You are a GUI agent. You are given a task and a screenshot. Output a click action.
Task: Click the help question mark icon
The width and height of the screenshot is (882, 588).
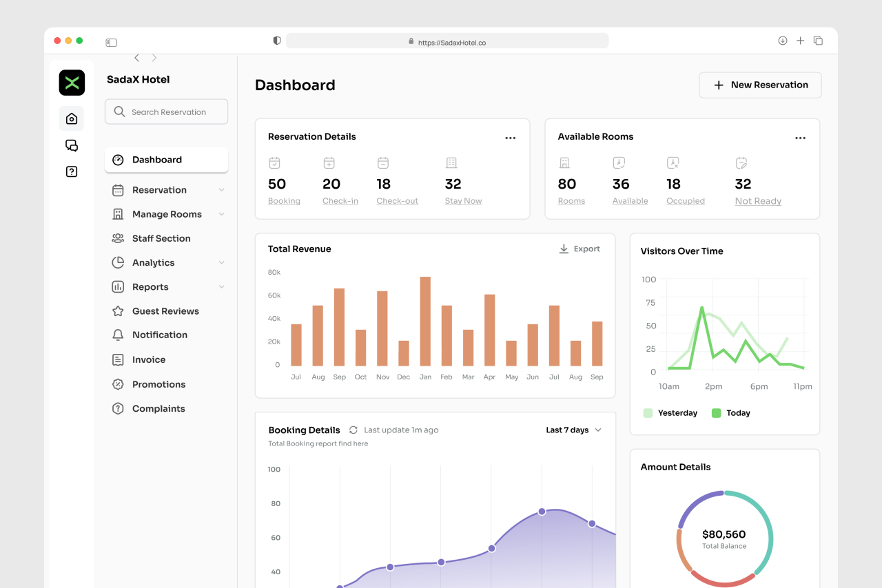(x=72, y=171)
